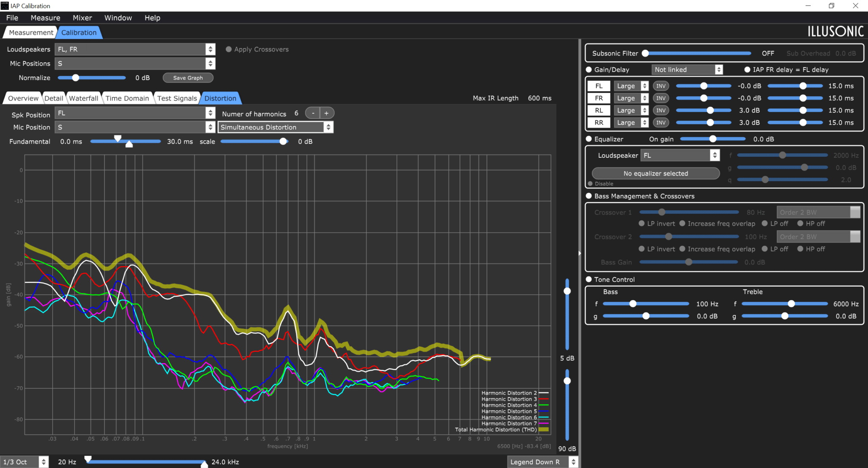Switch to the Waterfall tab

[x=83, y=98]
